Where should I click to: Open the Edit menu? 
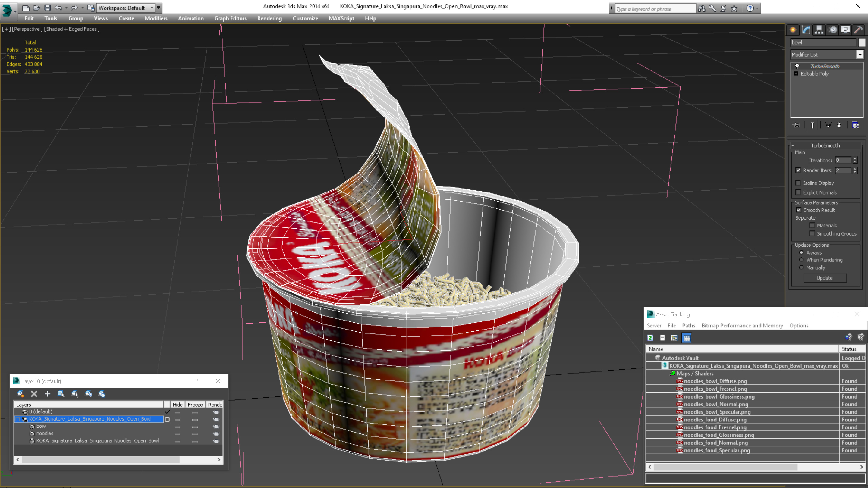[29, 18]
